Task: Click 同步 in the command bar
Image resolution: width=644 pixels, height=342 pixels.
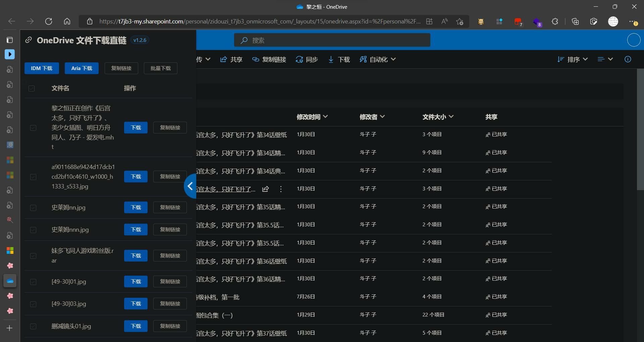Action: pos(307,59)
